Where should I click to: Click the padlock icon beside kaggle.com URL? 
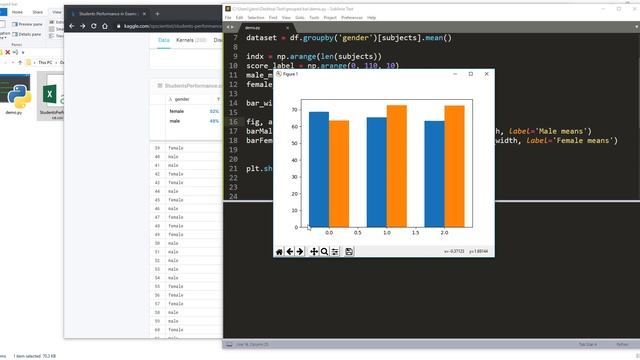[x=119, y=26]
